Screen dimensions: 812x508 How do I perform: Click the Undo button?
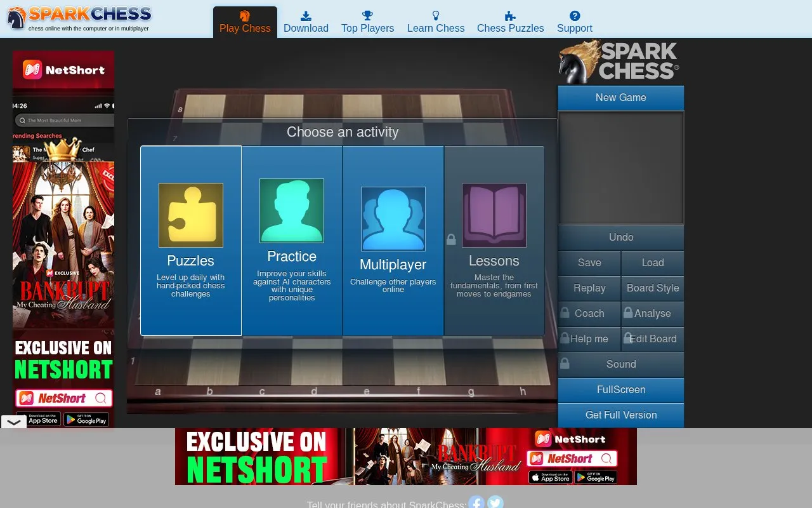pyautogui.click(x=621, y=237)
